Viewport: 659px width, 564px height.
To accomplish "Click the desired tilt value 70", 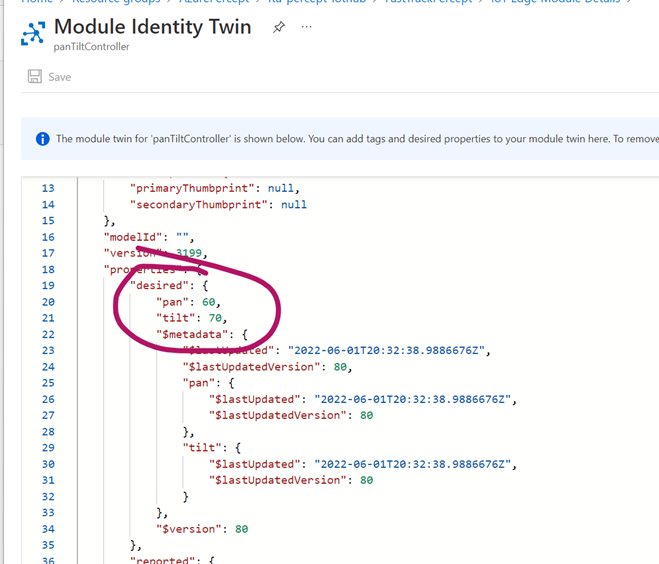I will coord(215,318).
